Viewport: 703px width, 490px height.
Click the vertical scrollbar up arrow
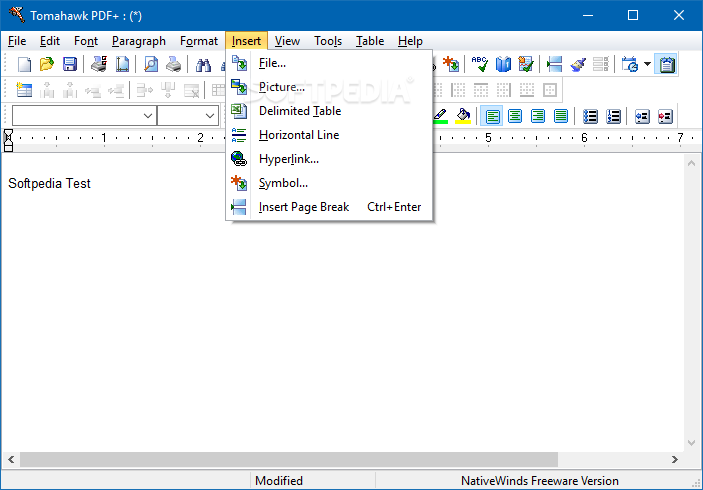pyautogui.click(x=691, y=163)
